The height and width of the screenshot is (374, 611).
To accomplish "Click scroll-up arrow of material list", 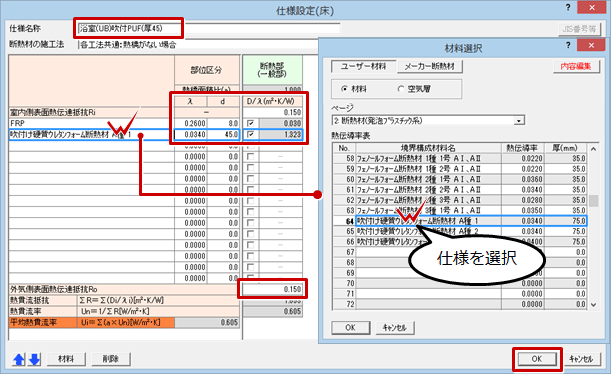I will (593, 148).
